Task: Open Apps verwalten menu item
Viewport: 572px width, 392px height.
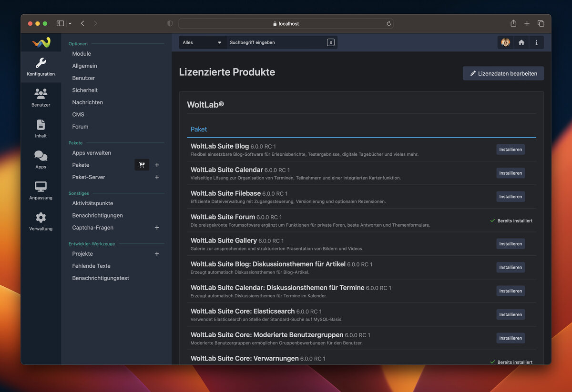Action: click(92, 153)
